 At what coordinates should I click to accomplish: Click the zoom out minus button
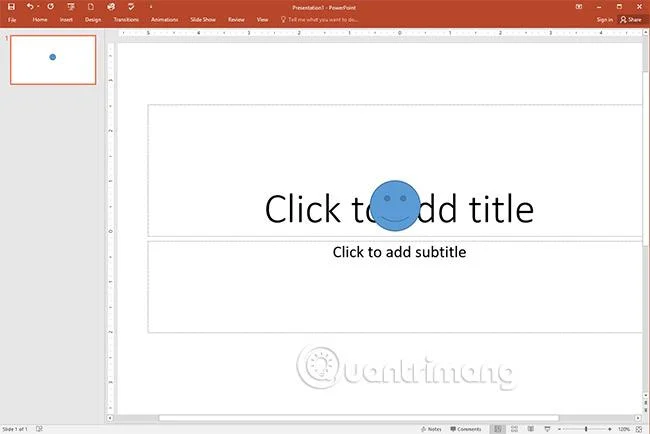pos(560,429)
